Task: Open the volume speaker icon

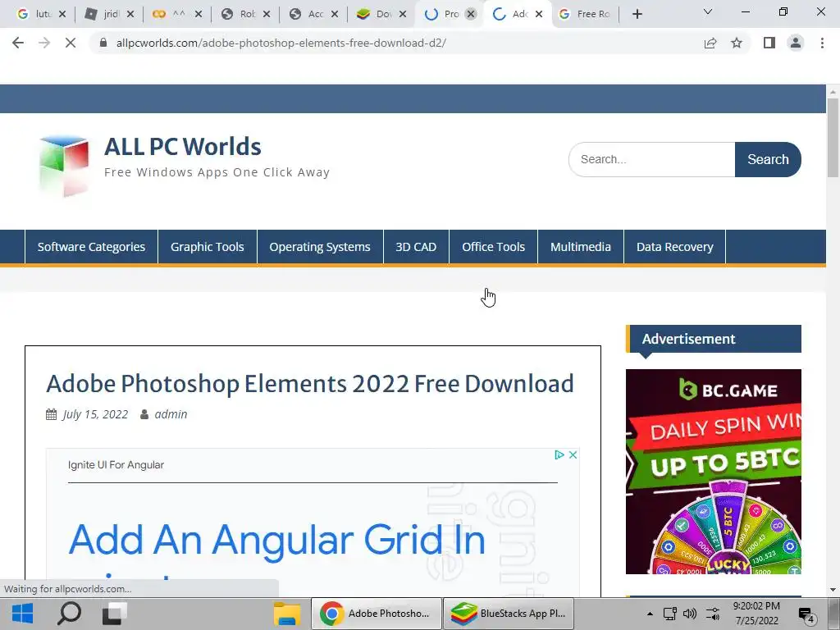Action: [x=690, y=614]
